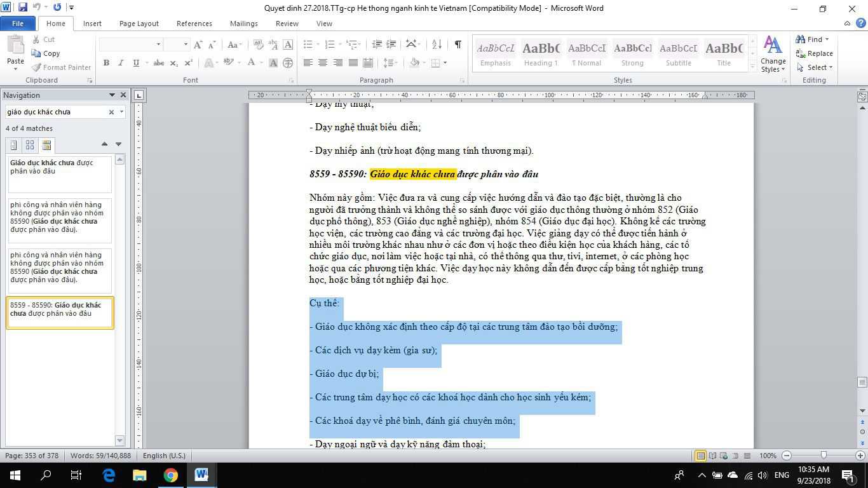This screenshot has height=488, width=868.
Task: Clear the navigation search text
Action: 111,112
